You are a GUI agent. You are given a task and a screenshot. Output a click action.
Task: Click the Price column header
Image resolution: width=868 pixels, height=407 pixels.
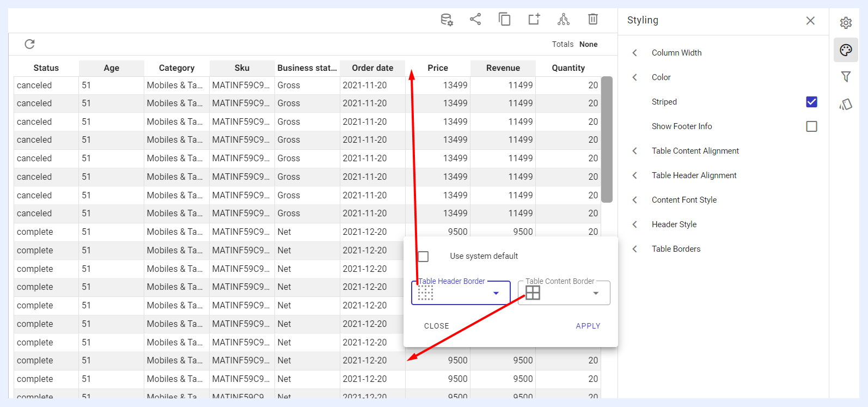[438, 68]
